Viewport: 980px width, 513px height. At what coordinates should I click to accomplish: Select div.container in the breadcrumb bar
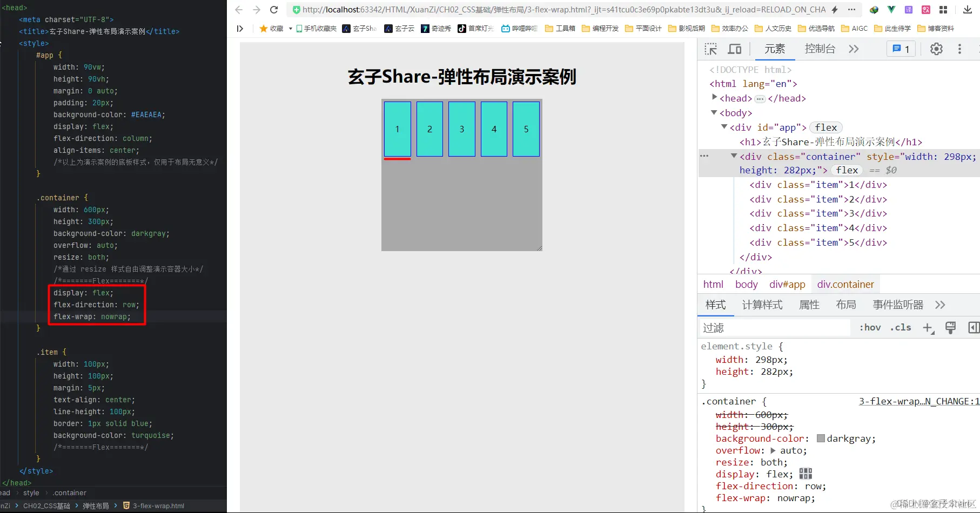click(845, 284)
